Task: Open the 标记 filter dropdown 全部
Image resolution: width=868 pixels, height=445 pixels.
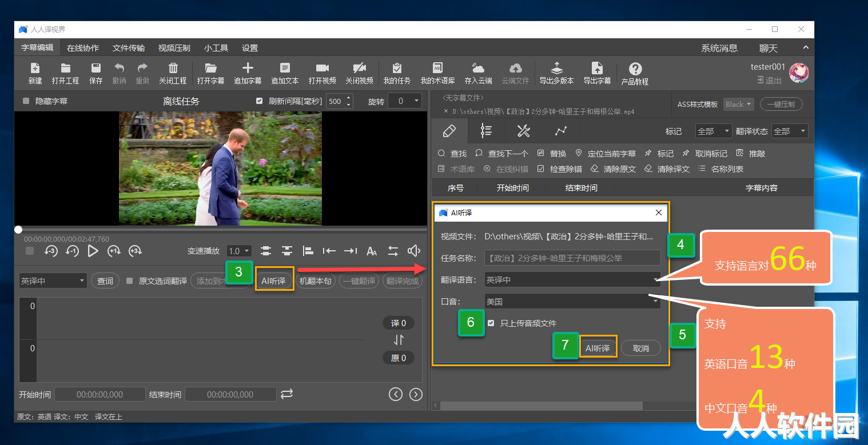Action: coord(714,131)
